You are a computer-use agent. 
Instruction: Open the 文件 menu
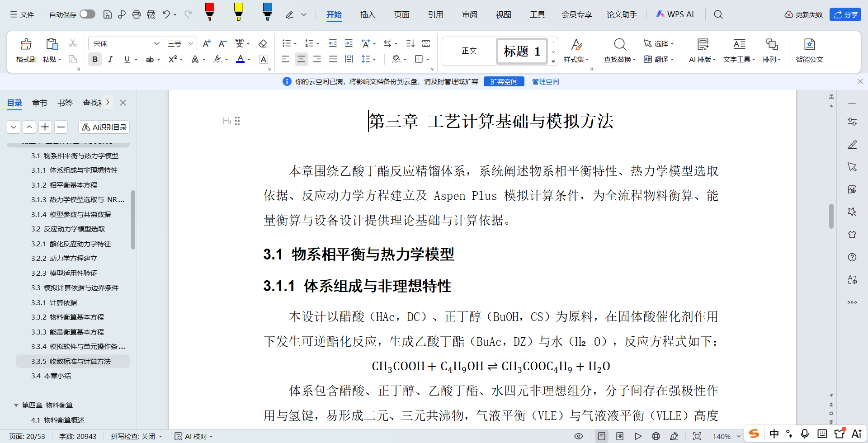pos(22,14)
